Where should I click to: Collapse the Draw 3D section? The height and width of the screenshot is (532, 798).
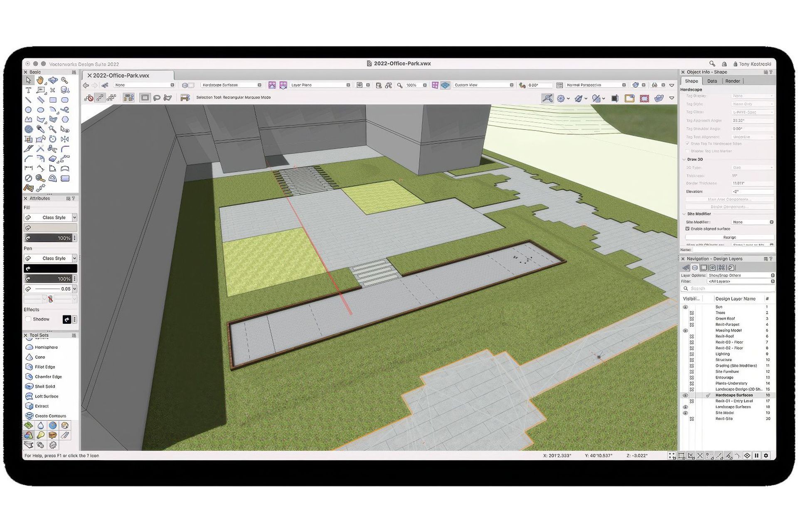(x=684, y=159)
